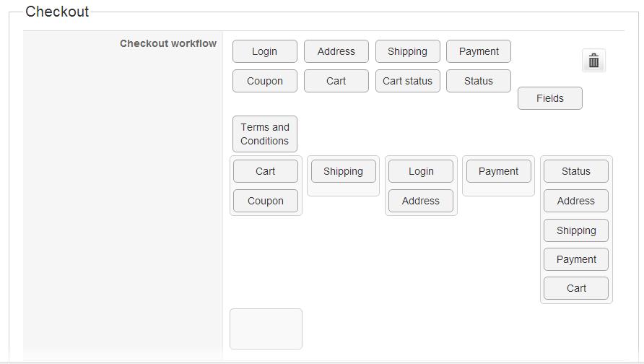Click the Address block below the workflow Login block
Image resolution: width=644 pixels, height=364 pixels.
click(x=420, y=201)
